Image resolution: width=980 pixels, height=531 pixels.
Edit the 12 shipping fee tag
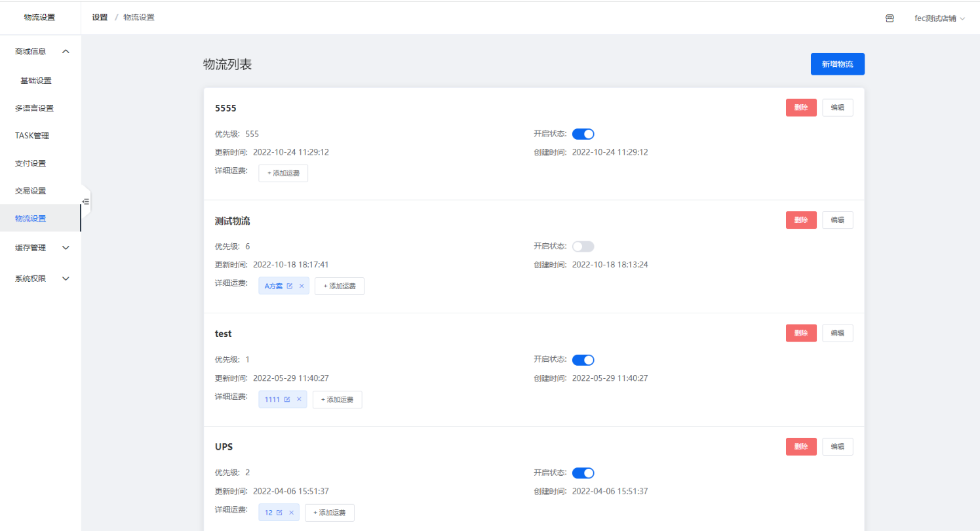tap(279, 513)
